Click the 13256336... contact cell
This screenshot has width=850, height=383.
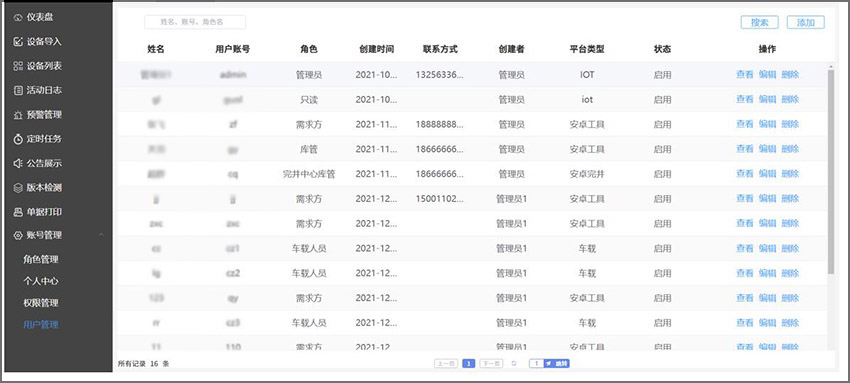[440, 75]
